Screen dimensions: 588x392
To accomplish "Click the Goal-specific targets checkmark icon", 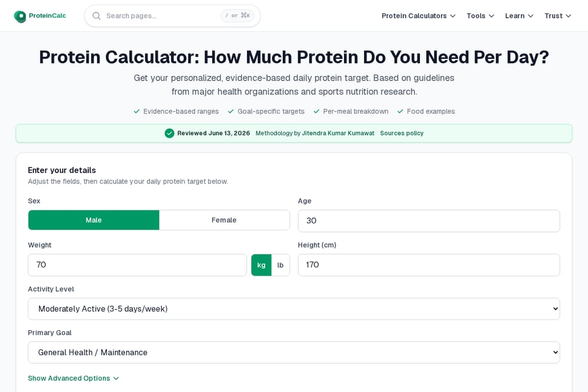I will (230, 111).
